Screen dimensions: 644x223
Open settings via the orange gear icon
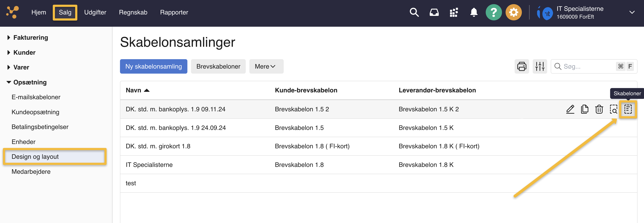(514, 12)
